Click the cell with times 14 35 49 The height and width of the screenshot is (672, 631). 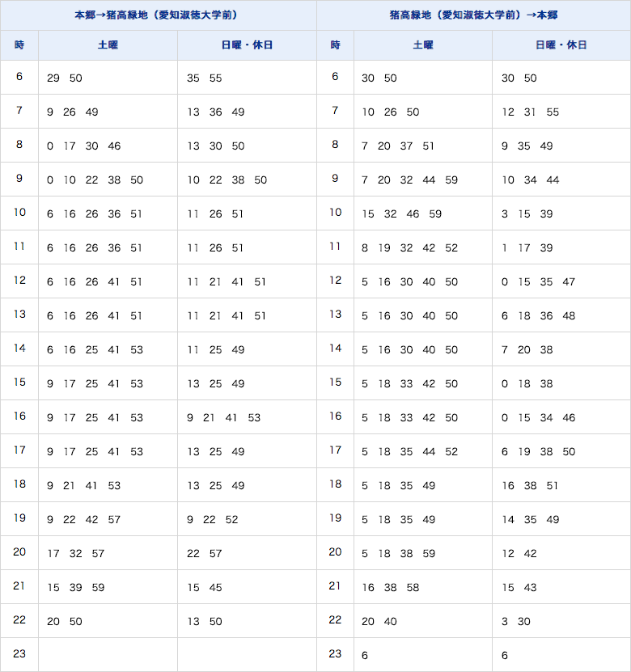561,519
